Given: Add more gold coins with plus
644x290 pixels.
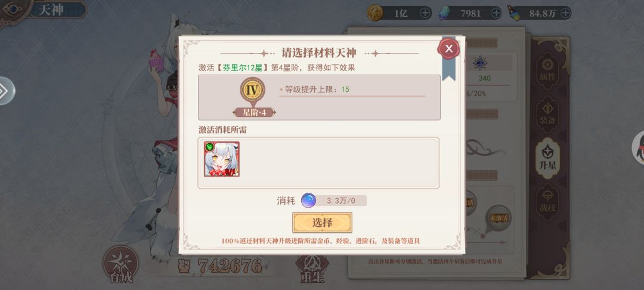Looking at the screenshot, I should (x=425, y=13).
